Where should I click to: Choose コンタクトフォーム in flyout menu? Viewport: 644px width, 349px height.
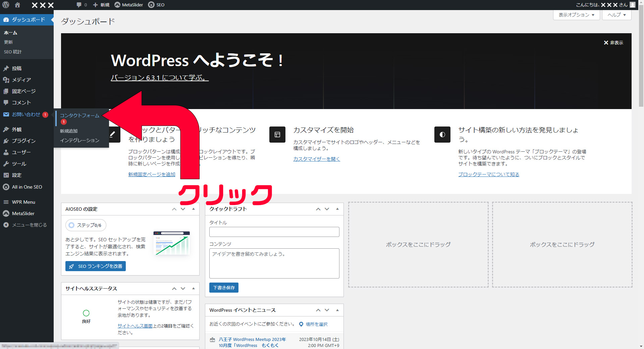pos(79,115)
